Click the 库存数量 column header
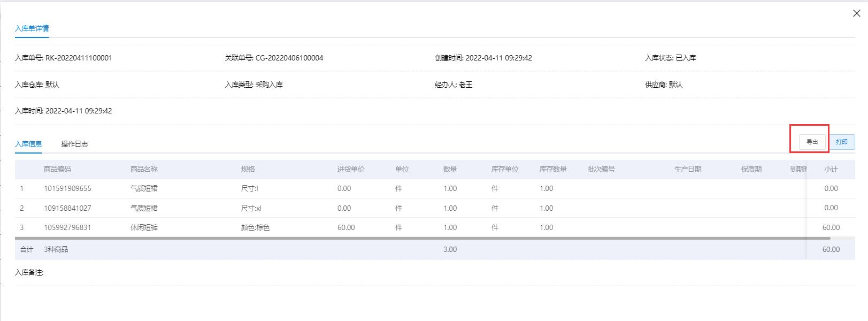 click(553, 169)
